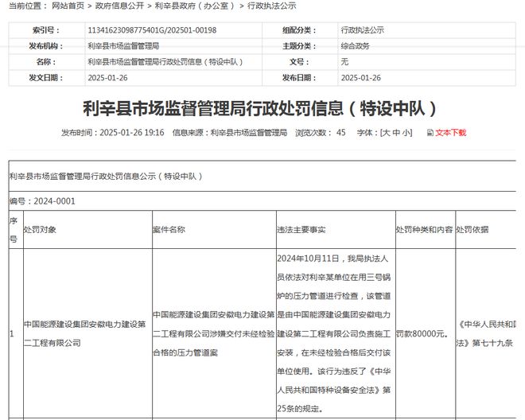Image resolution: width=525 pixels, height=420 pixels.
Task: Click 发文日期 value 2025-01-26
Action: 107,78
